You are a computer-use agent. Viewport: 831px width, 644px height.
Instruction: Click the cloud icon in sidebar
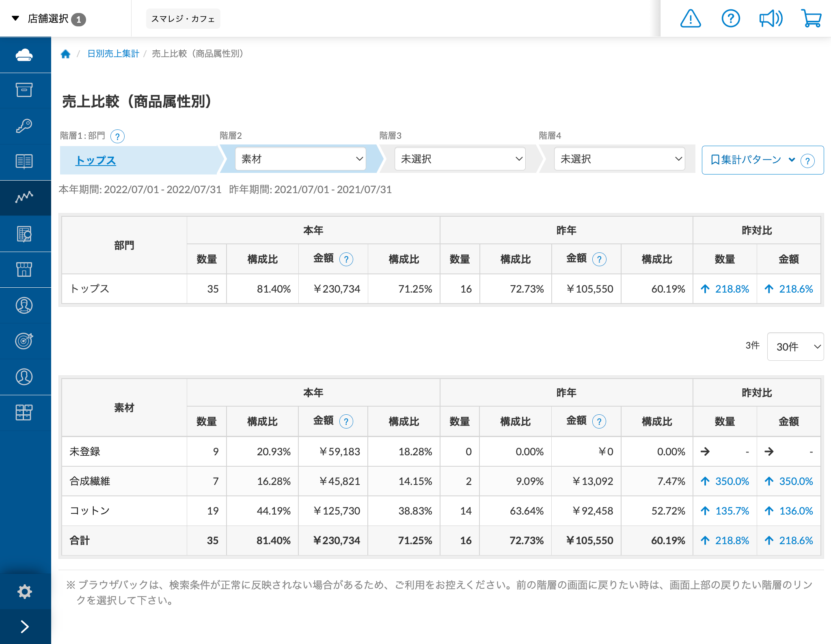(x=24, y=55)
